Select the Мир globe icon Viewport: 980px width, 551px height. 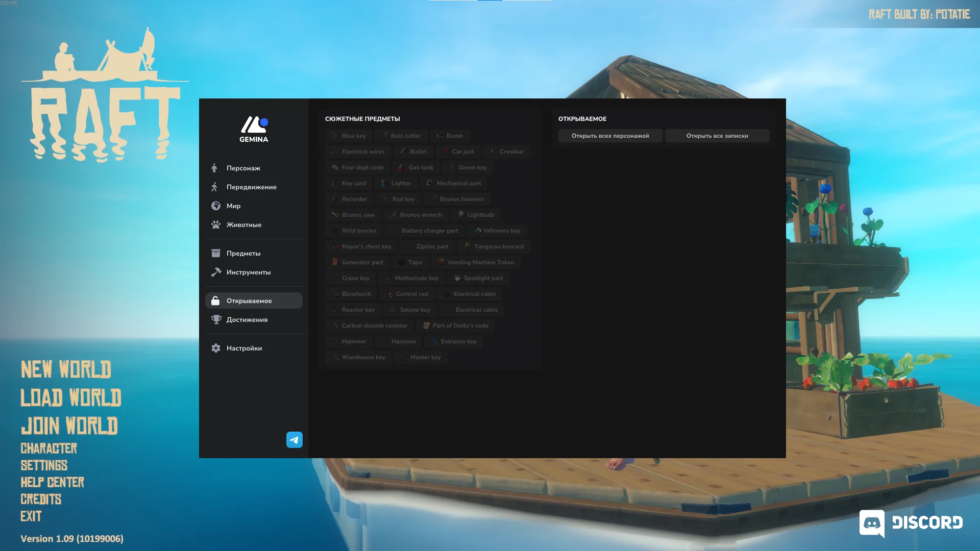[x=216, y=206]
